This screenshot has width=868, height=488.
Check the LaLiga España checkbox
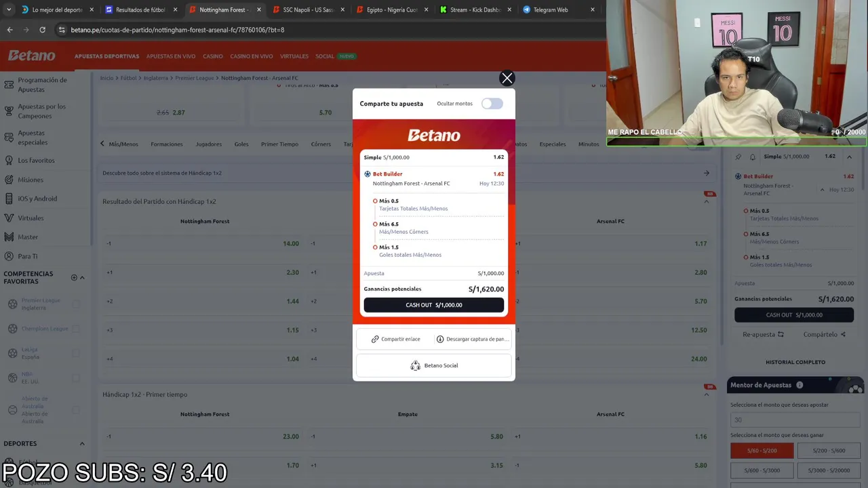click(x=76, y=353)
